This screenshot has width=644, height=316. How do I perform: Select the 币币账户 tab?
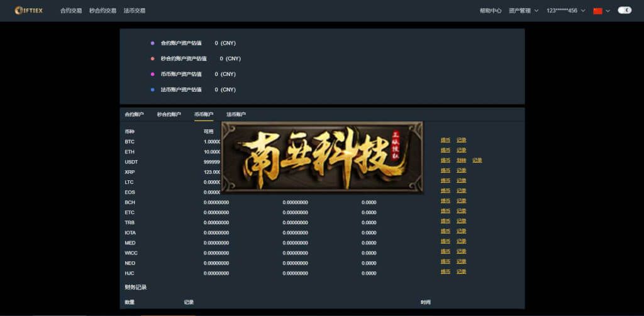[x=204, y=114]
